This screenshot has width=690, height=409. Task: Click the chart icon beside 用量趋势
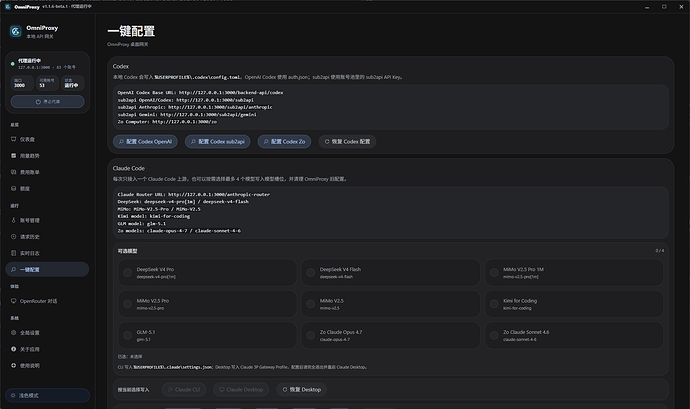tap(14, 155)
